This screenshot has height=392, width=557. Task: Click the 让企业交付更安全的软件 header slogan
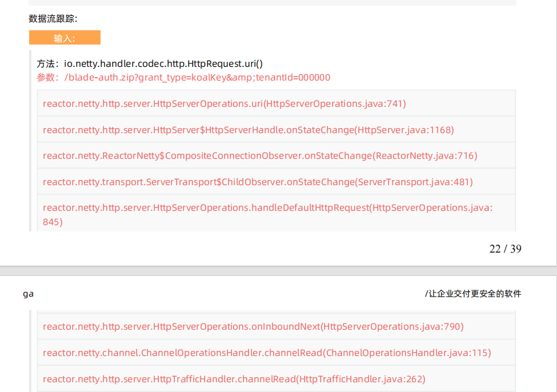pyautogui.click(x=474, y=294)
